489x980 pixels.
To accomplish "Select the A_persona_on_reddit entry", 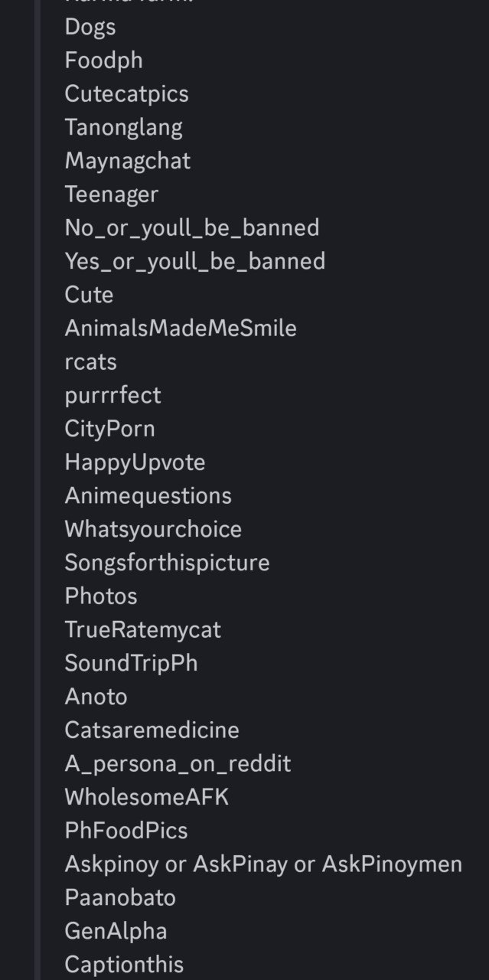I will (178, 764).
